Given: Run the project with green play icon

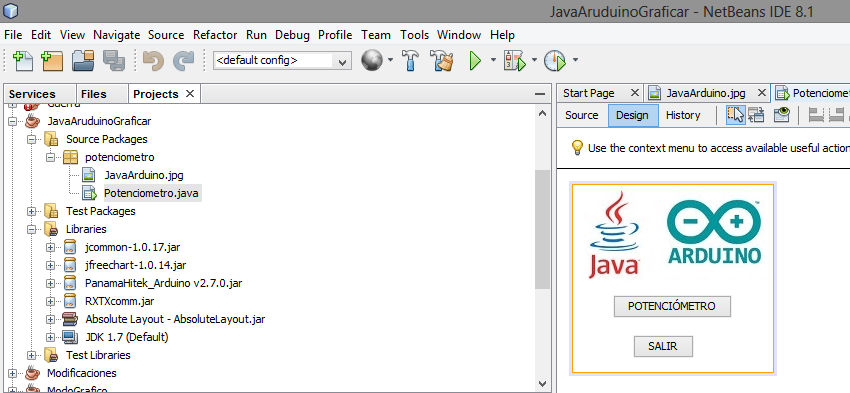Looking at the screenshot, I should click(475, 60).
